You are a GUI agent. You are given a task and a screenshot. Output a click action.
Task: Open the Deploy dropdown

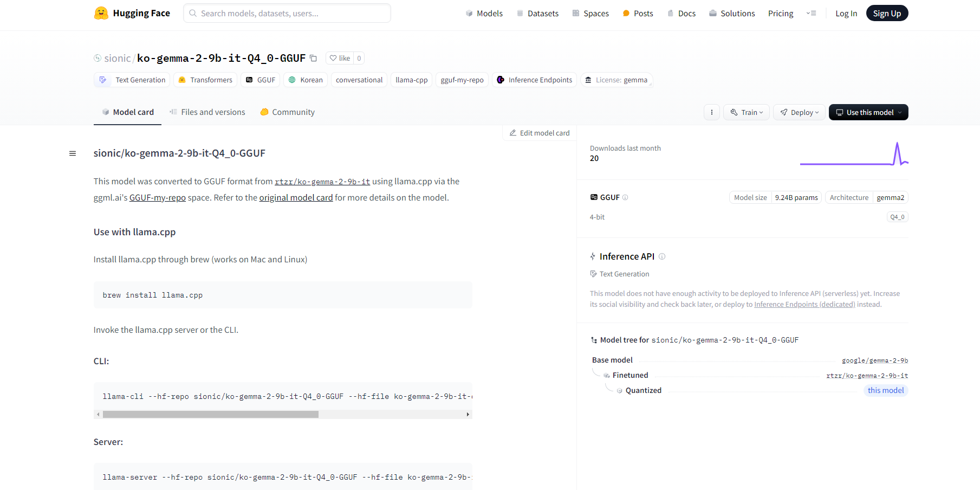(x=800, y=112)
